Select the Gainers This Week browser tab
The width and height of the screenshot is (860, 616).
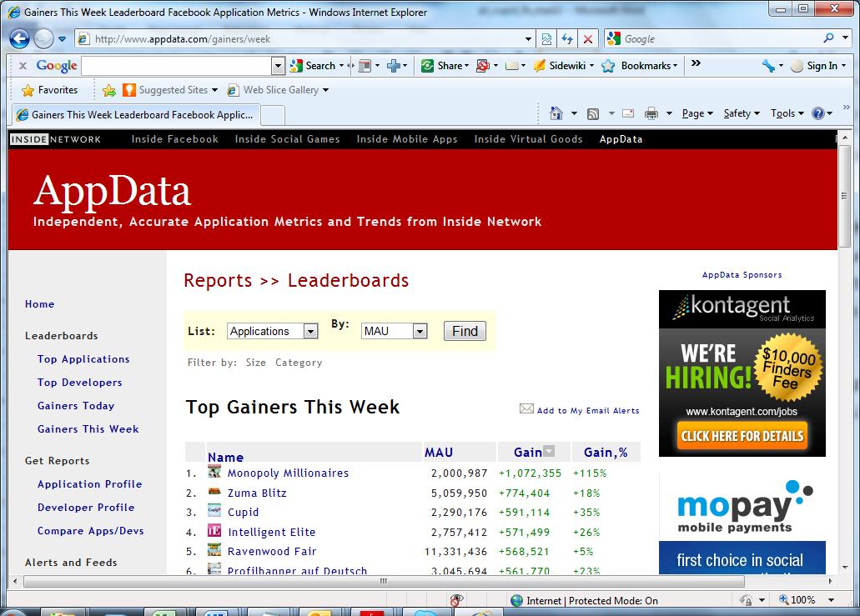pos(135,114)
